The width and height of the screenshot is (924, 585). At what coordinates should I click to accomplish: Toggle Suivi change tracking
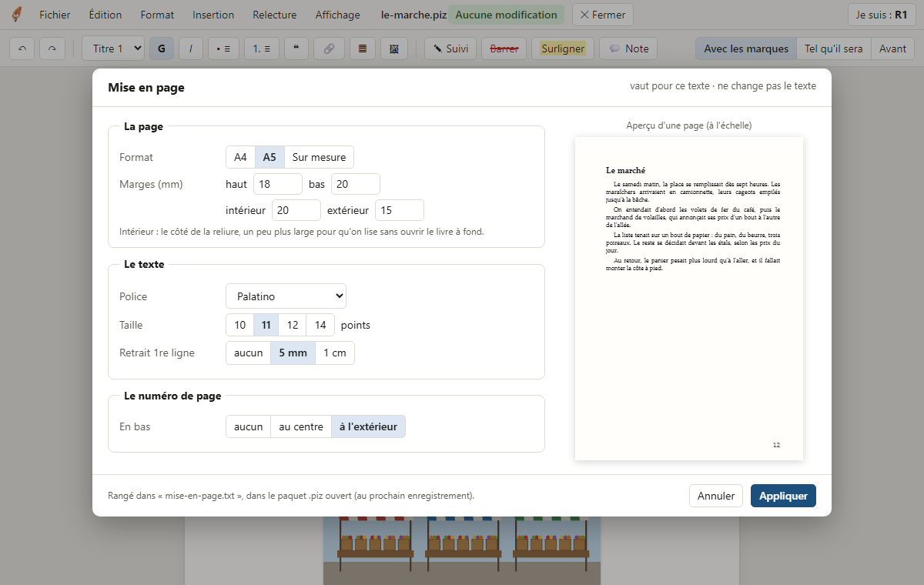450,48
